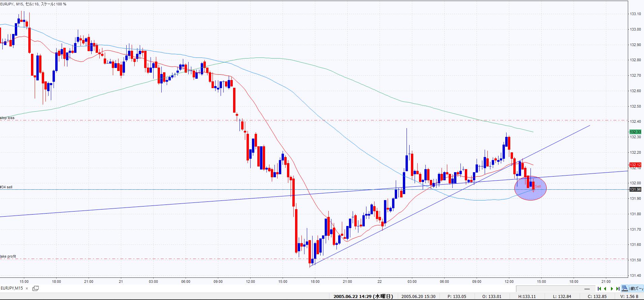The width and height of the screenshot is (644, 300).
Task: Click the auto-zoom icon button
Action: [625, 289]
